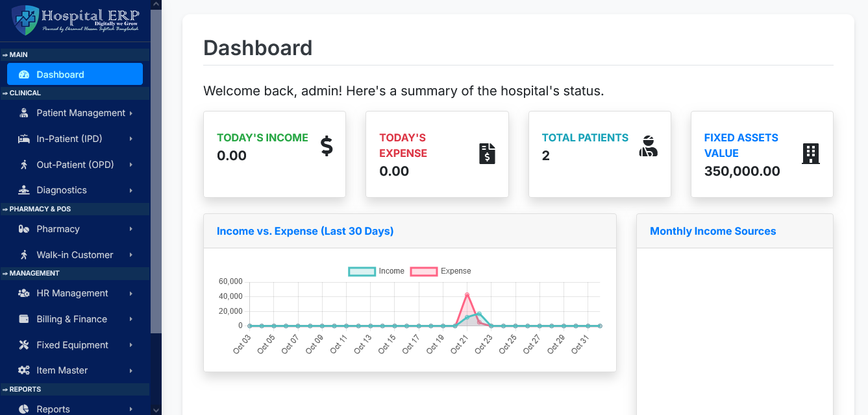
Task: Open the Today's Income summary card
Action: pyautogui.click(x=274, y=154)
